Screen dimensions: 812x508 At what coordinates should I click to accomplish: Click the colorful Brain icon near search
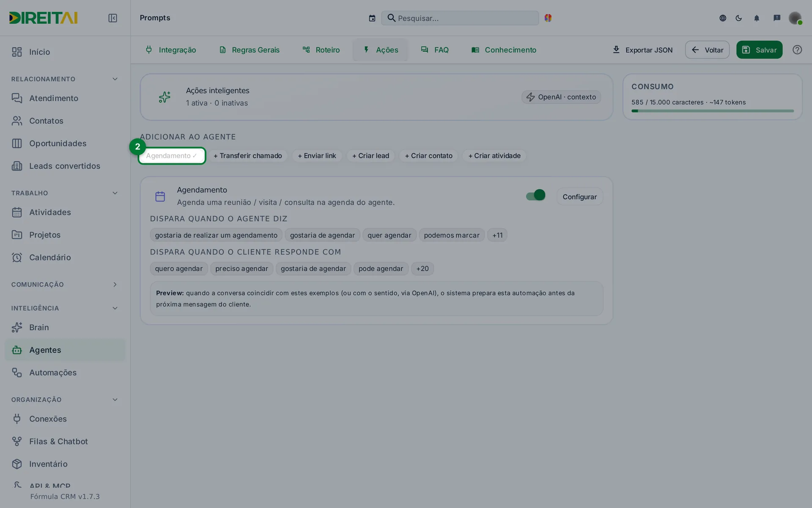(x=548, y=18)
